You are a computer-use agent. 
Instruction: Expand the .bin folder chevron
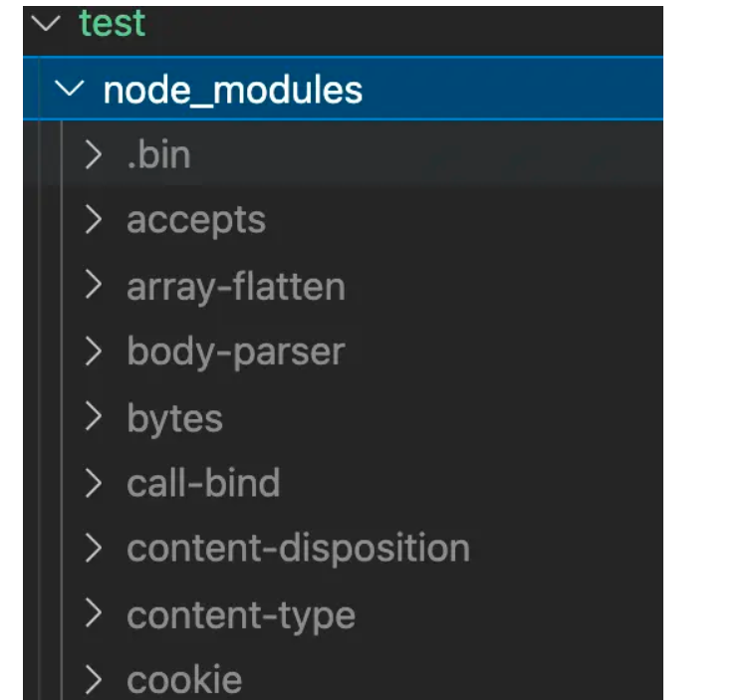point(94,155)
